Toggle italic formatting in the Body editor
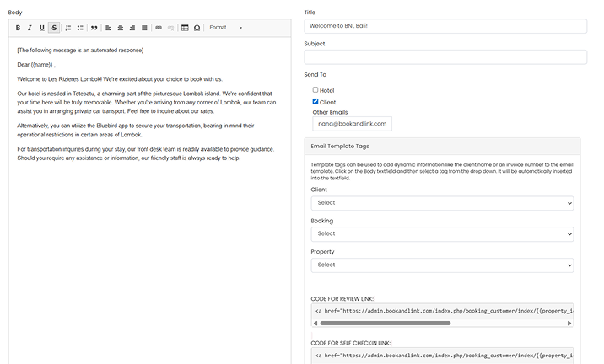Image resolution: width=604 pixels, height=364 pixels. (x=30, y=28)
